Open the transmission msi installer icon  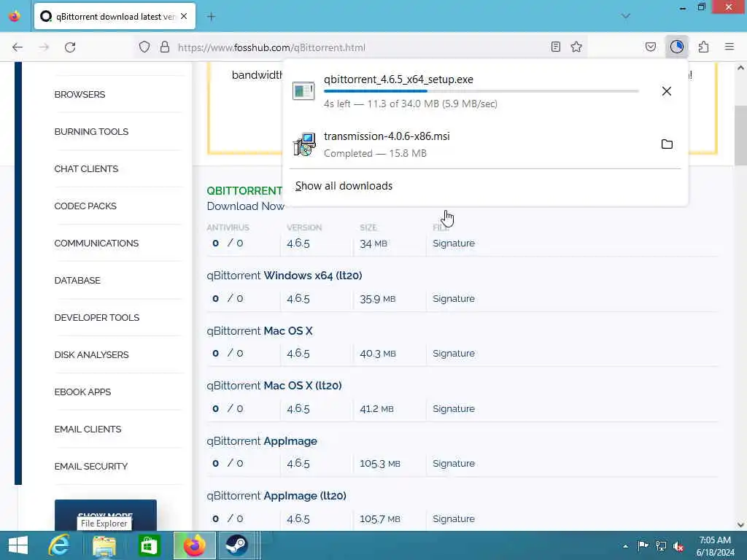point(304,144)
